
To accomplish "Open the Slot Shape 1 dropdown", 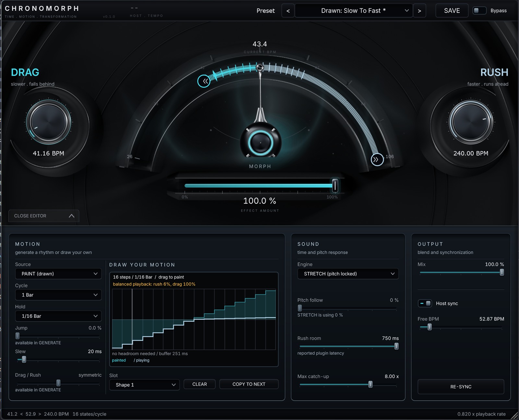I will pyautogui.click(x=144, y=385).
